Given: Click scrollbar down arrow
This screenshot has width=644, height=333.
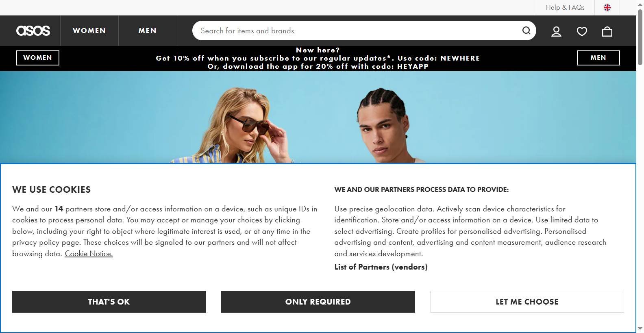Looking at the screenshot, I should [x=640, y=329].
